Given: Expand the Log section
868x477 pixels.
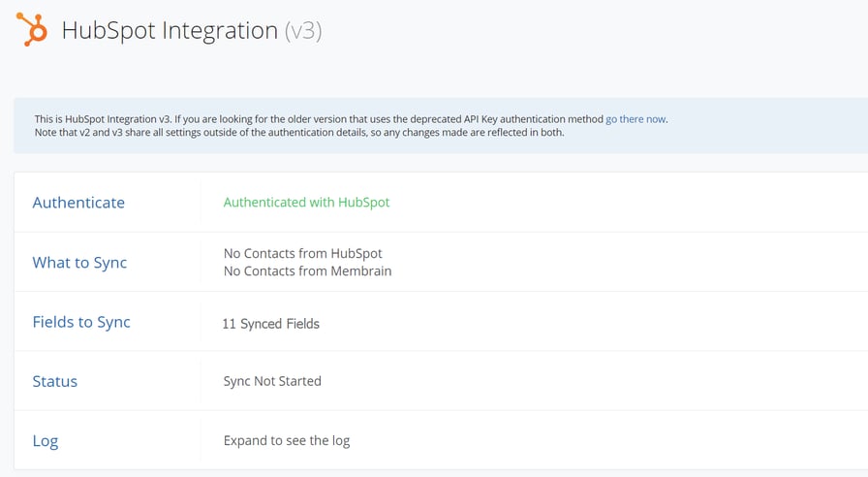Looking at the screenshot, I should (x=46, y=440).
